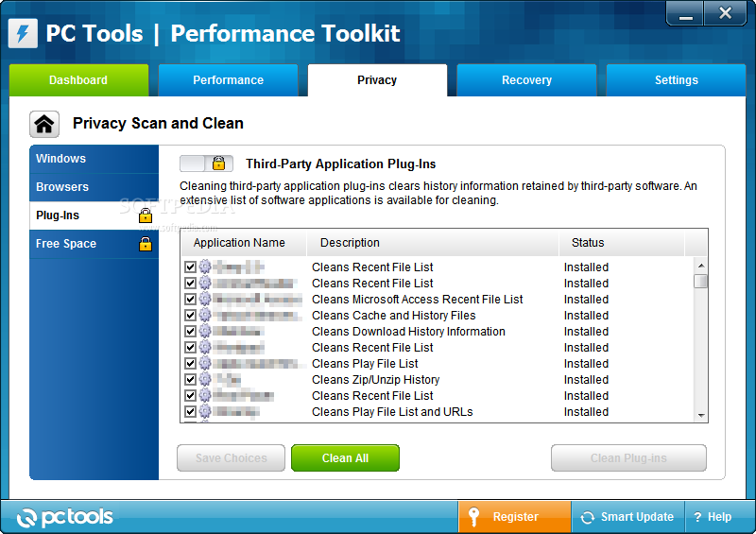Click Installed status in Cleans Download History row
This screenshot has height=534, width=756.
pos(586,331)
